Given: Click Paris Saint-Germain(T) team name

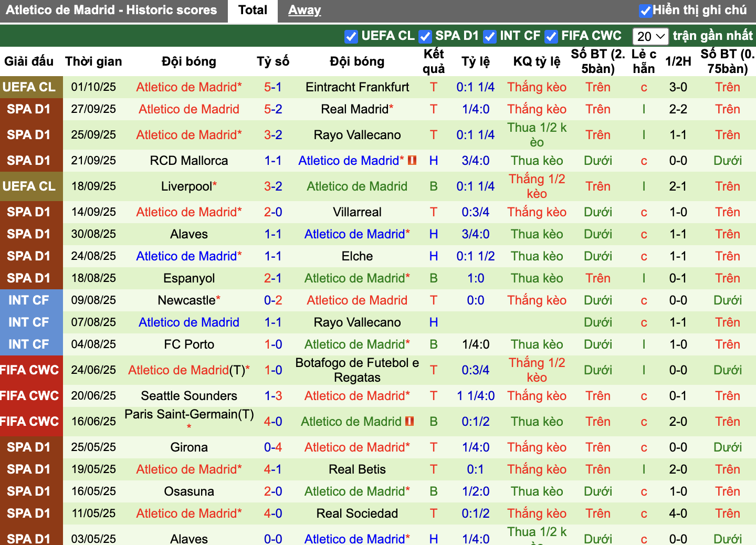Looking at the screenshot, I should click(x=189, y=414).
